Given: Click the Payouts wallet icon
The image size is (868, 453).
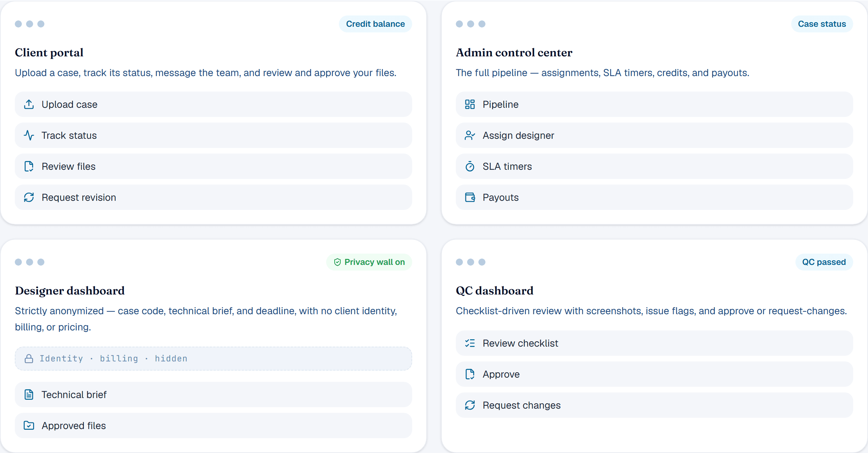Looking at the screenshot, I should (470, 197).
